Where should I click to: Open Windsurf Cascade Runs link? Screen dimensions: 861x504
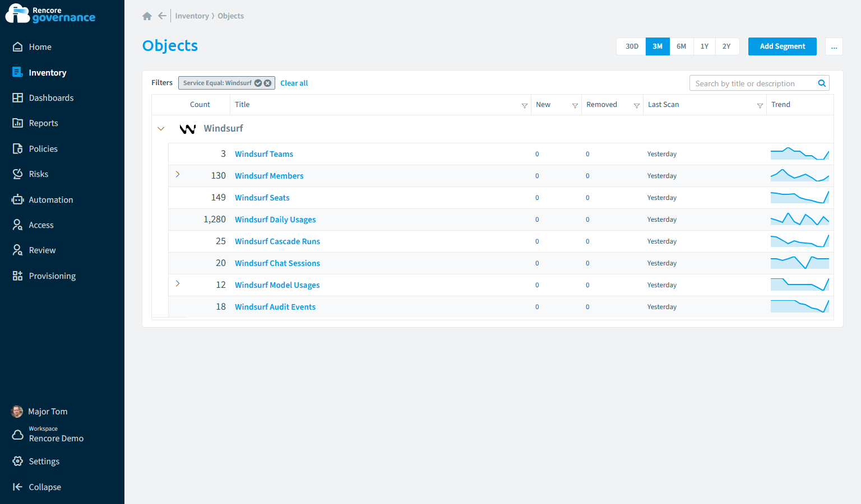point(277,241)
